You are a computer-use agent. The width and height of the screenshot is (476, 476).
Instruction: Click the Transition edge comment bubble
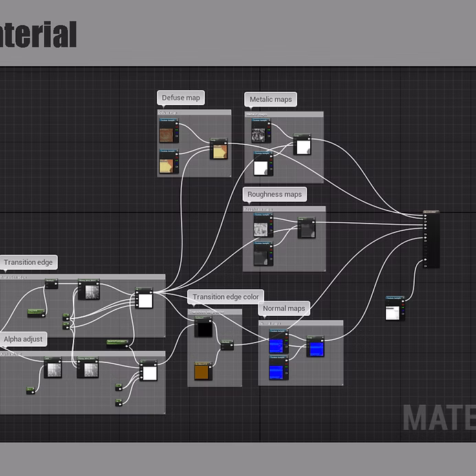[x=28, y=262]
